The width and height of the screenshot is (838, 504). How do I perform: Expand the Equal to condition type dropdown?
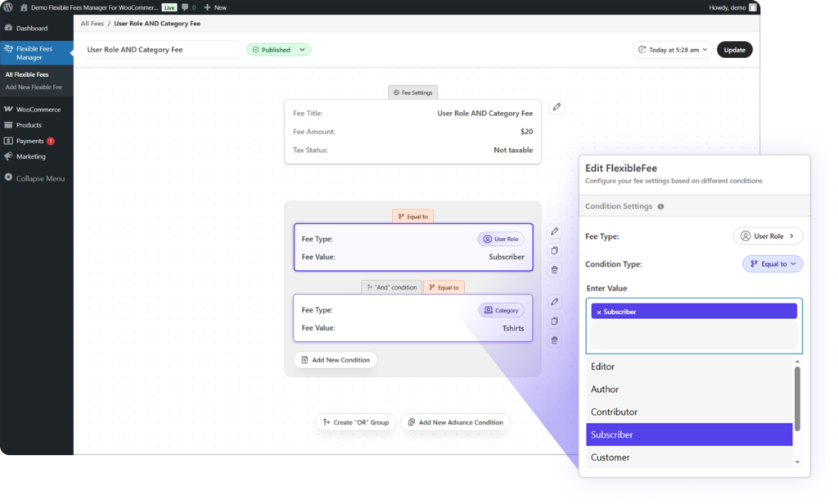(x=773, y=264)
